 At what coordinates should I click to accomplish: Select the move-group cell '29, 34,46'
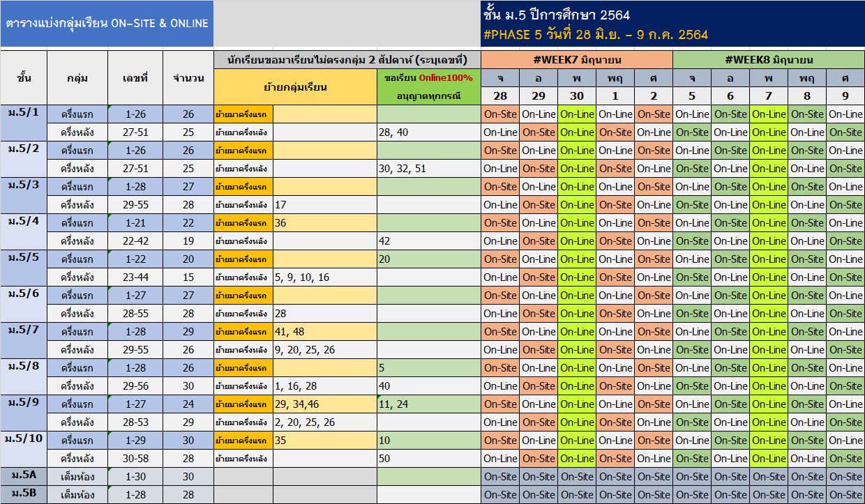(325, 404)
